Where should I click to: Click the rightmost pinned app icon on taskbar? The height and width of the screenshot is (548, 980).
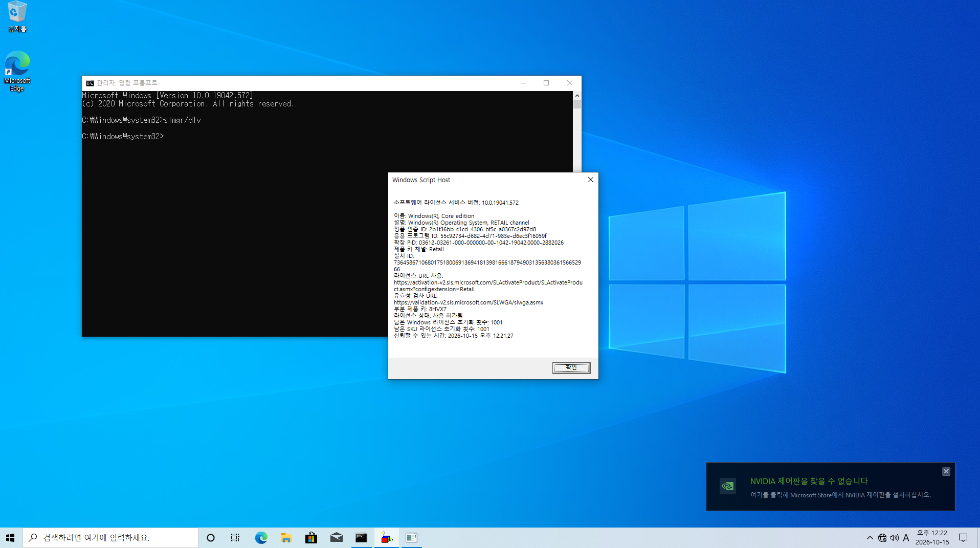411,537
